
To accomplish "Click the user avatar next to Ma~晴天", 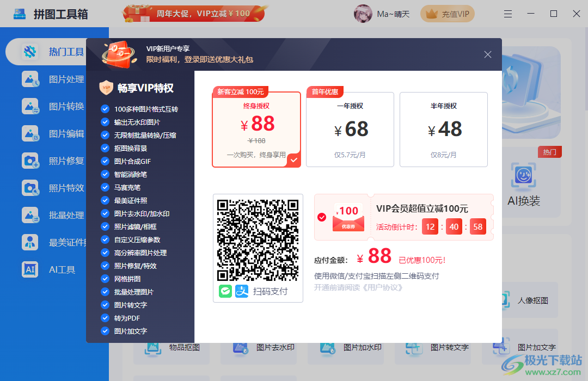I will (363, 14).
